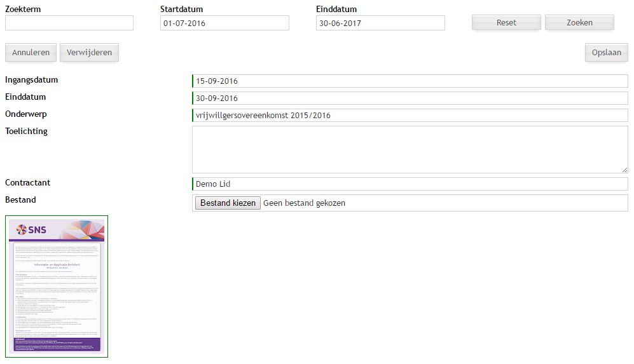The image size is (634, 364).
Task: Click the Ingangsdatum label text
Action: [x=32, y=80]
